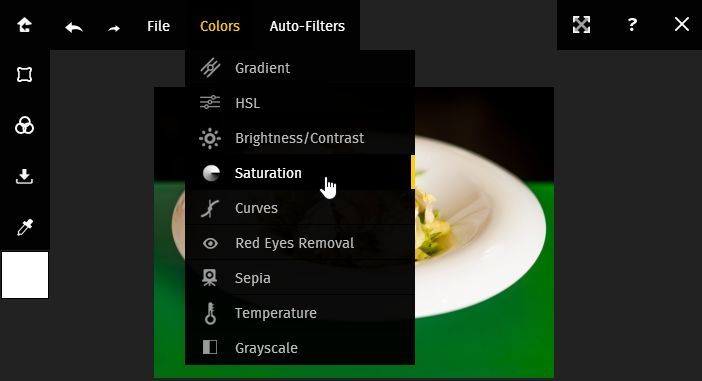Choose Saturation from Colors menu
Image resolution: width=702 pixels, height=381 pixels.
[300, 173]
